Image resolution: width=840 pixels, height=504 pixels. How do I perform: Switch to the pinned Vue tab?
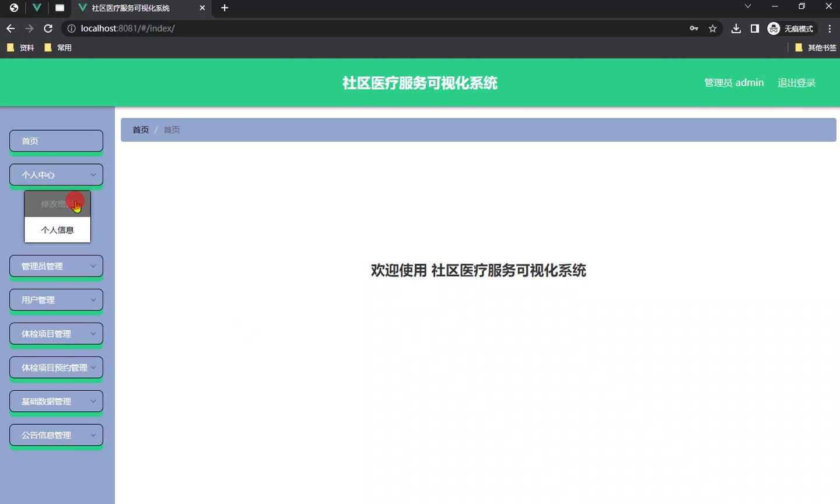coord(37,8)
